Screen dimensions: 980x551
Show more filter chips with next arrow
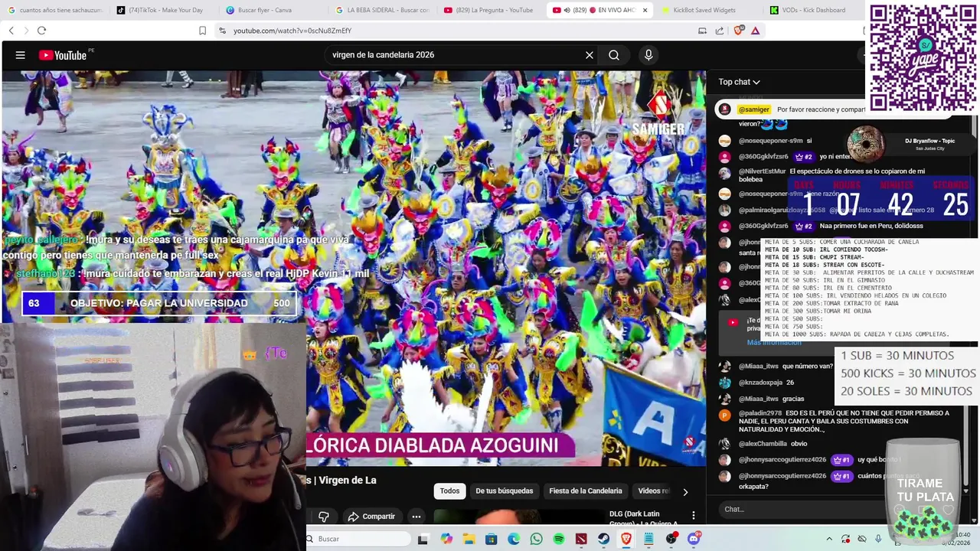[x=685, y=491]
